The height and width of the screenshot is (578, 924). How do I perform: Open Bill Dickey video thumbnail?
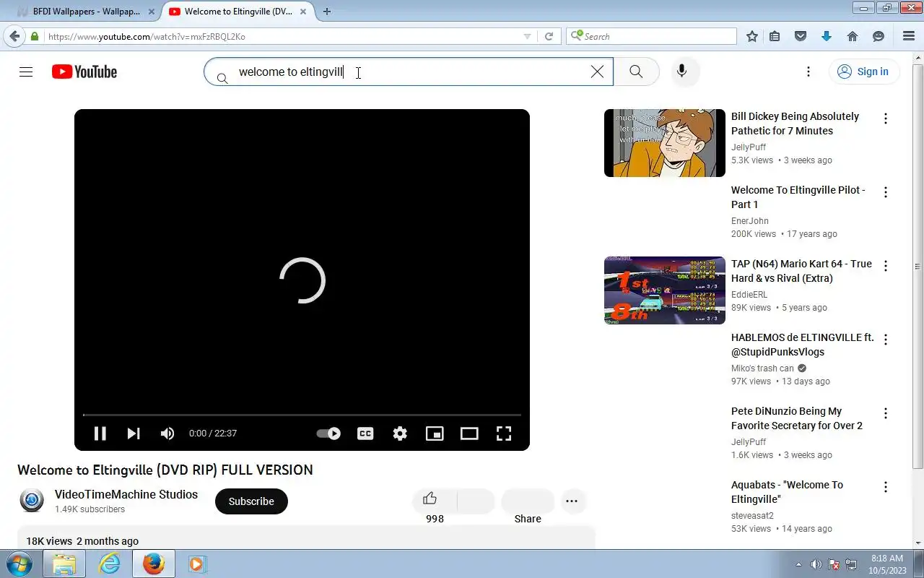coord(665,143)
